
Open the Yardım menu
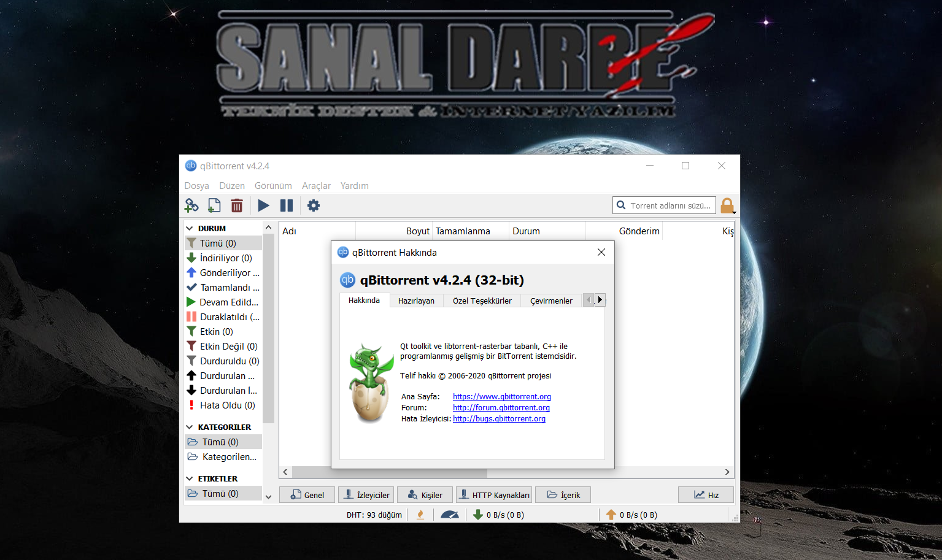355,186
